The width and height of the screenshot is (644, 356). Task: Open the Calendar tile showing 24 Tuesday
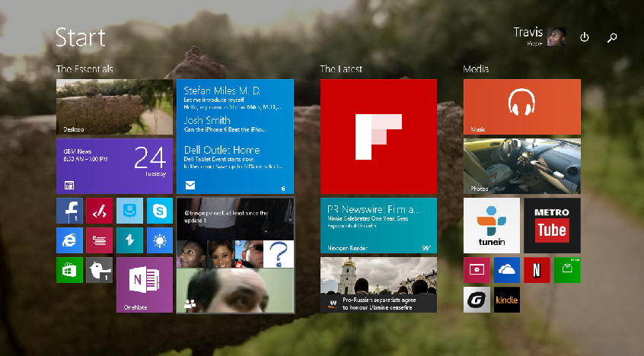pos(115,166)
